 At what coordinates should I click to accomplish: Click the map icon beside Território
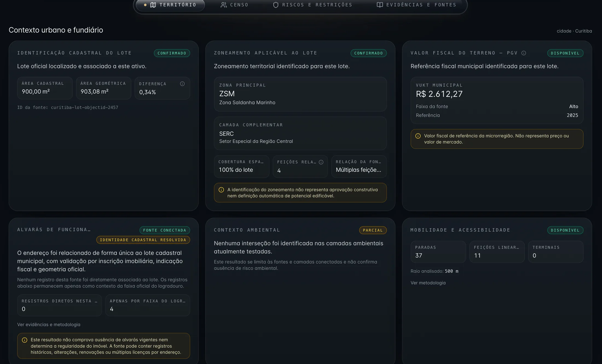point(153,5)
